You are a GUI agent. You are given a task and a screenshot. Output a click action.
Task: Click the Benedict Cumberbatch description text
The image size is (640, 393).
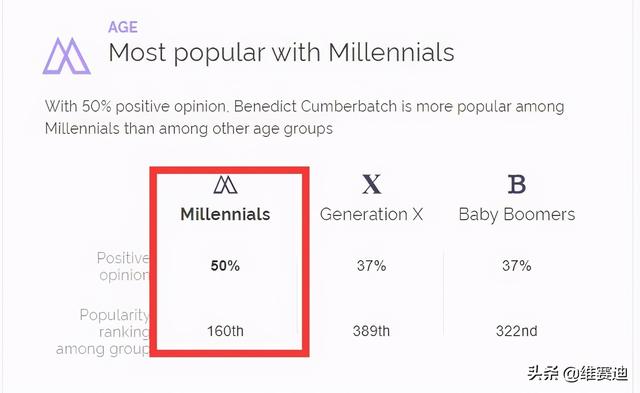click(304, 118)
